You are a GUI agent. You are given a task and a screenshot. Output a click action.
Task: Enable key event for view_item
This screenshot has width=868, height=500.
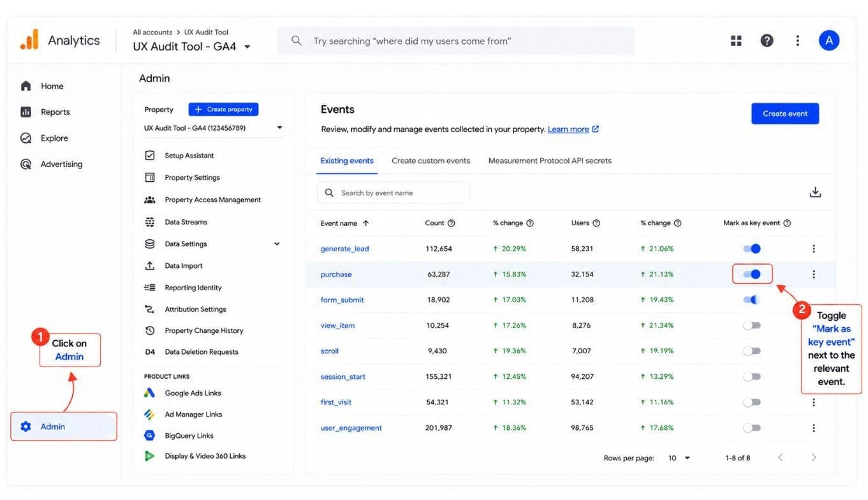(752, 325)
